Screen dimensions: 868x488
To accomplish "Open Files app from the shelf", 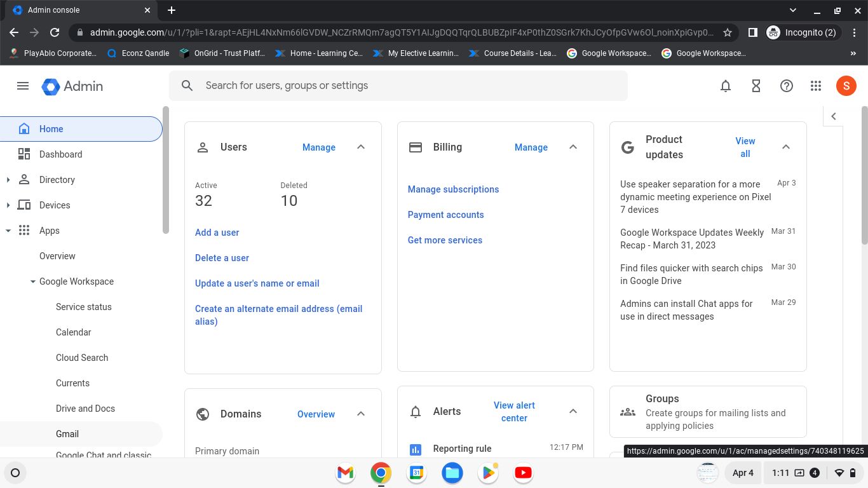I will point(452,473).
